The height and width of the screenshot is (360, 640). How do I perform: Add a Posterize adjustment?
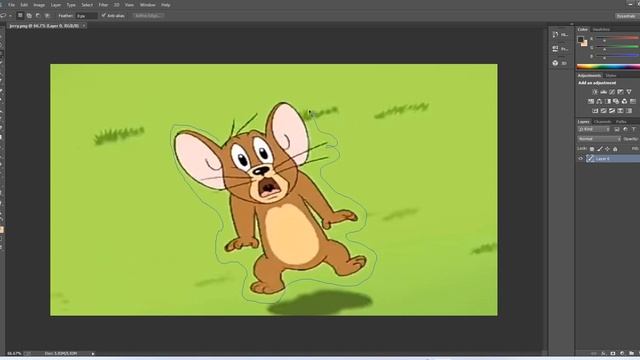click(603, 111)
